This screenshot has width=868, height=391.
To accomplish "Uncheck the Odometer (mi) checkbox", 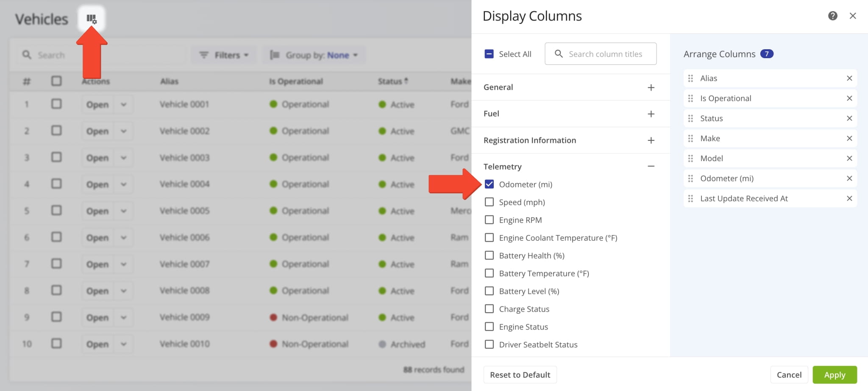I will [489, 184].
